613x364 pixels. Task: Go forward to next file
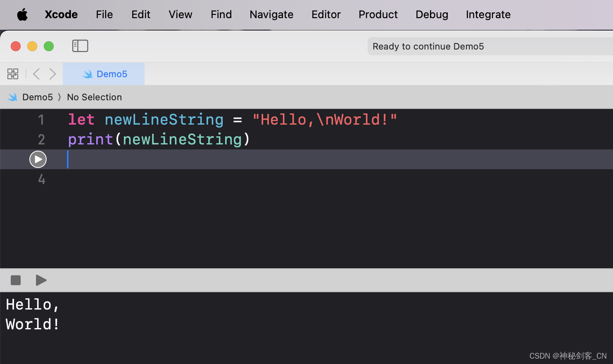[52, 74]
